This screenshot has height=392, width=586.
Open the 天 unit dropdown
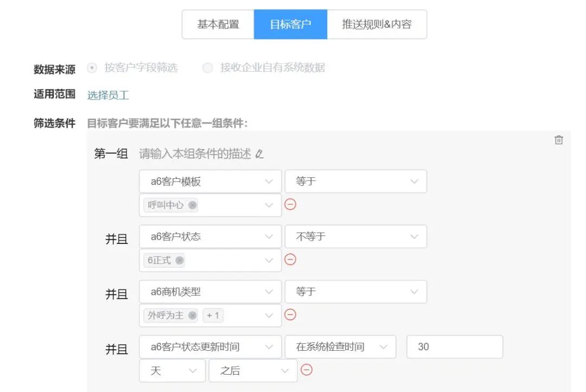172,371
